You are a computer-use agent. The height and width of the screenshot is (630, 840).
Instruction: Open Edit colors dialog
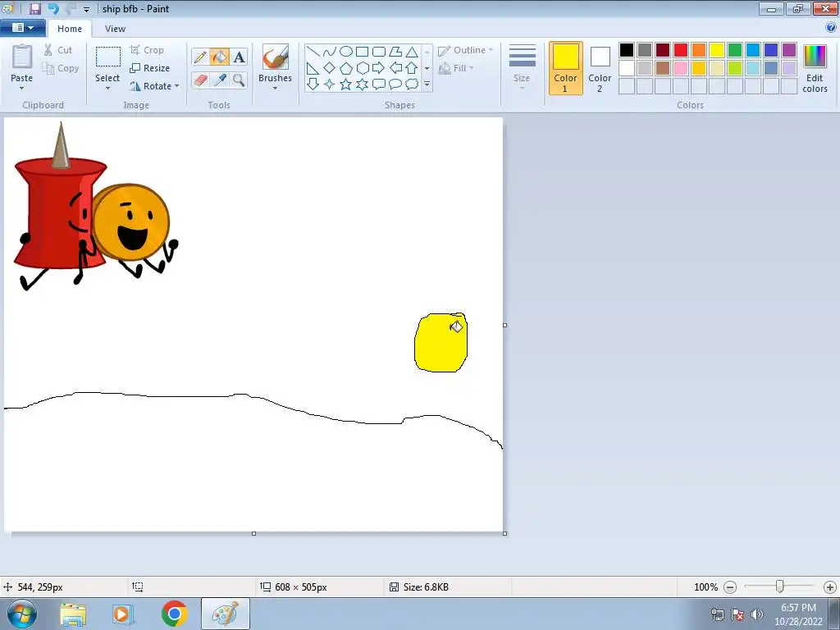[815, 68]
